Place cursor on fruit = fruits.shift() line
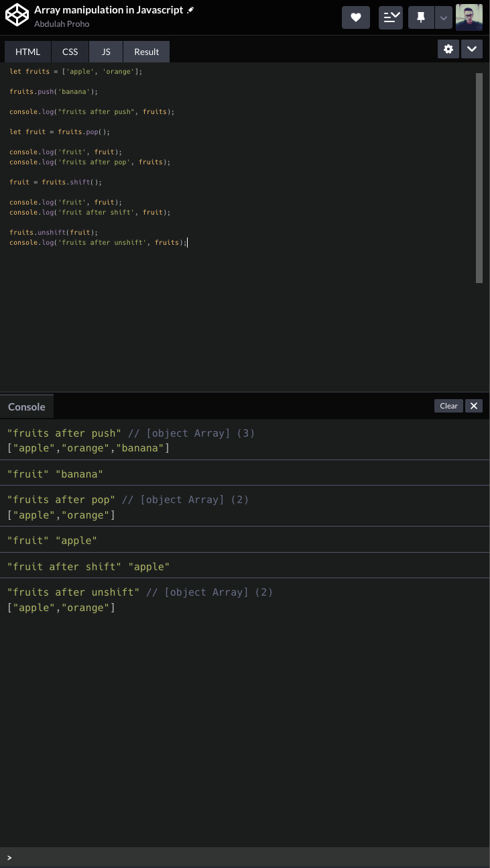490x868 pixels. 56,182
